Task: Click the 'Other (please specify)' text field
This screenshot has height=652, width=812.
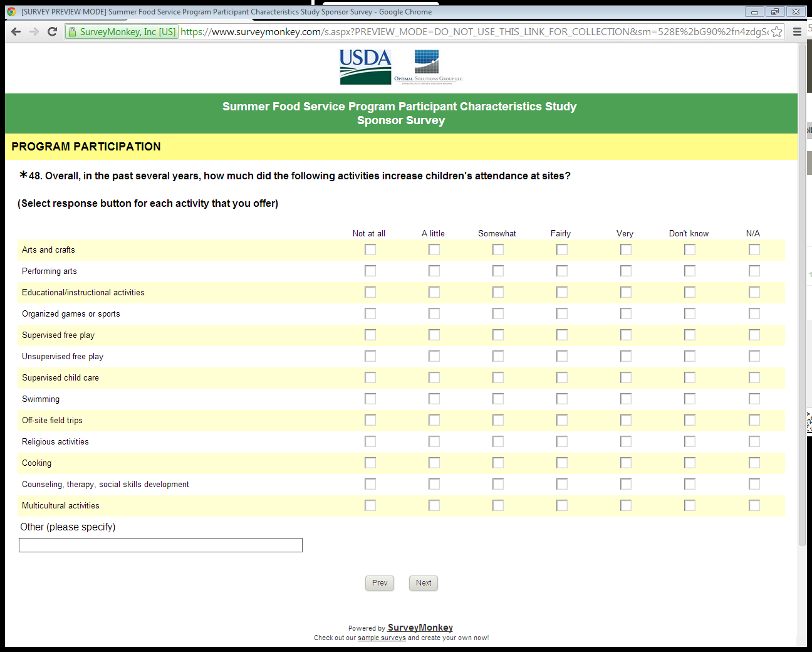Action: 160,545
